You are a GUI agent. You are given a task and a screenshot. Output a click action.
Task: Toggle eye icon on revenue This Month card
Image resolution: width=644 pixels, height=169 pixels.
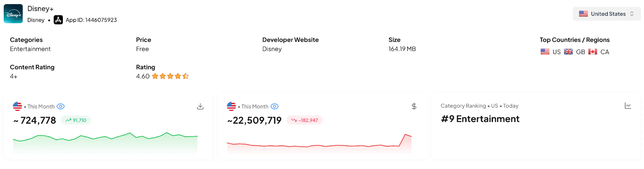click(x=275, y=106)
